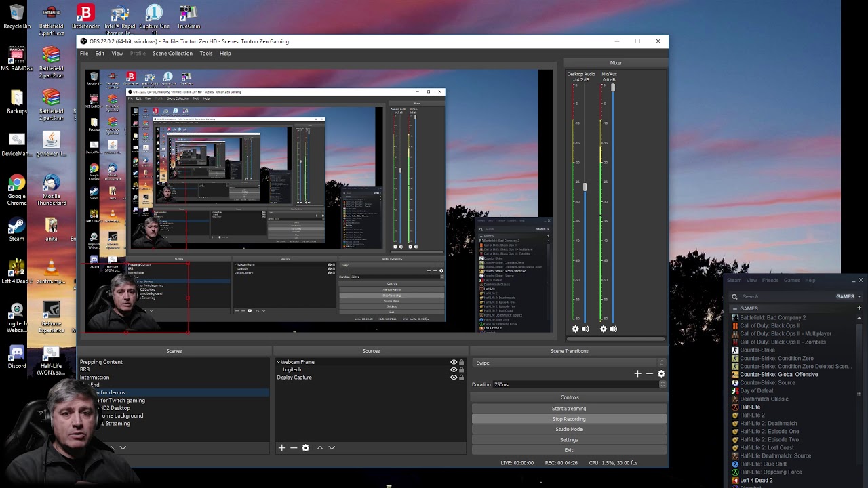Open the OBS Tools menu

(206, 54)
